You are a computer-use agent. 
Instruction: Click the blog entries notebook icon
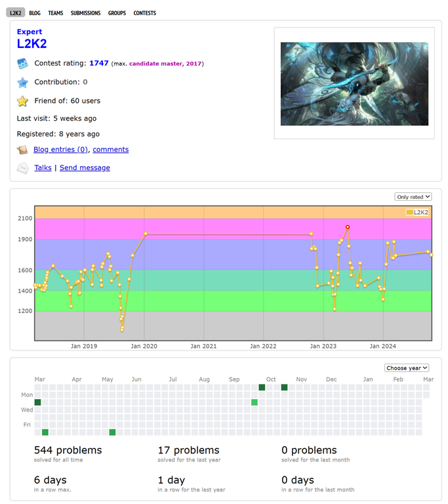coord(23,150)
